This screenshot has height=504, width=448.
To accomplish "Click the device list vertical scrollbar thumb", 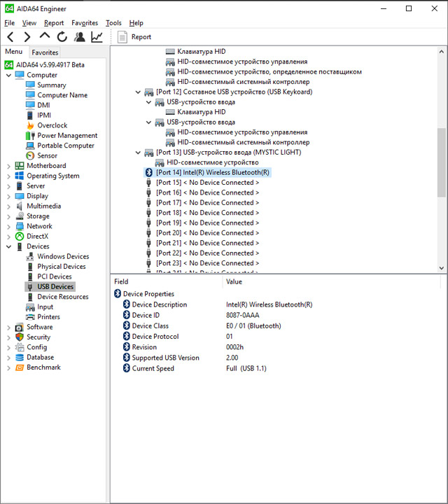I will pyautogui.click(x=442, y=162).
